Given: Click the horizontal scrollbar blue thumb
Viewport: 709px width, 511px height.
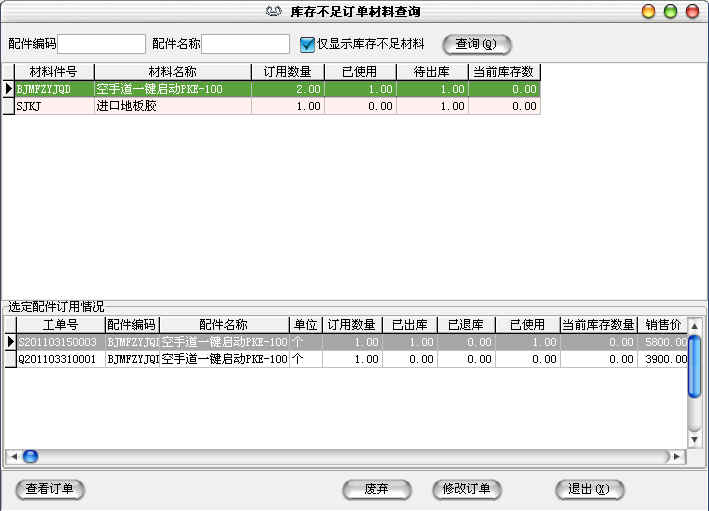Looking at the screenshot, I should (x=30, y=457).
